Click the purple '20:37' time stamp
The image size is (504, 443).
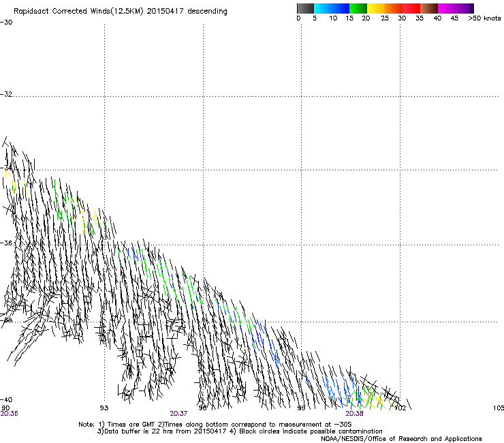pos(178,414)
